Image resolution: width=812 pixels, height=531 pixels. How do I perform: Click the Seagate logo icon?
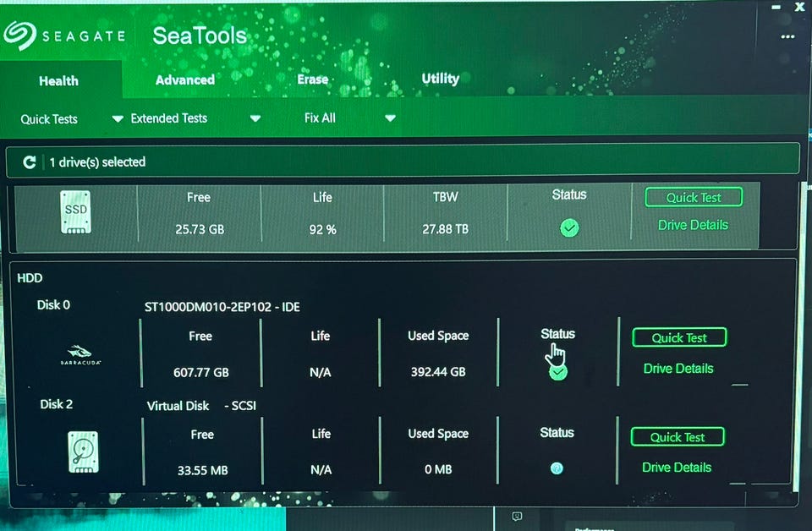19,36
